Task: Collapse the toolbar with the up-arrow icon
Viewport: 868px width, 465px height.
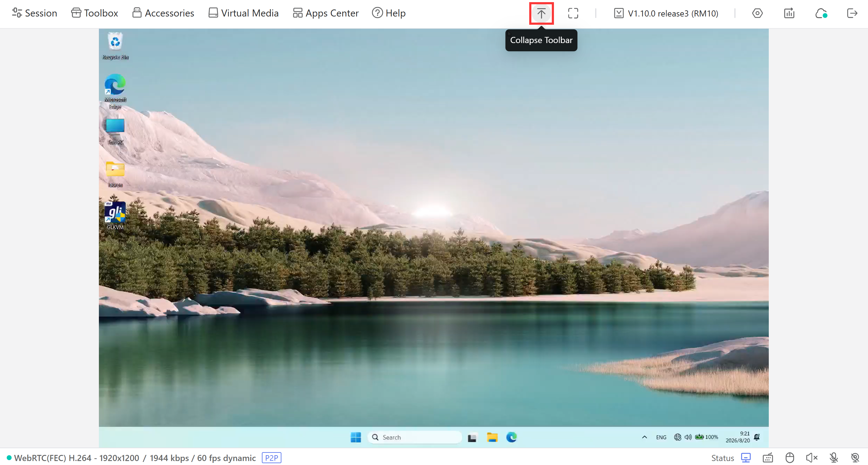Action: point(541,13)
